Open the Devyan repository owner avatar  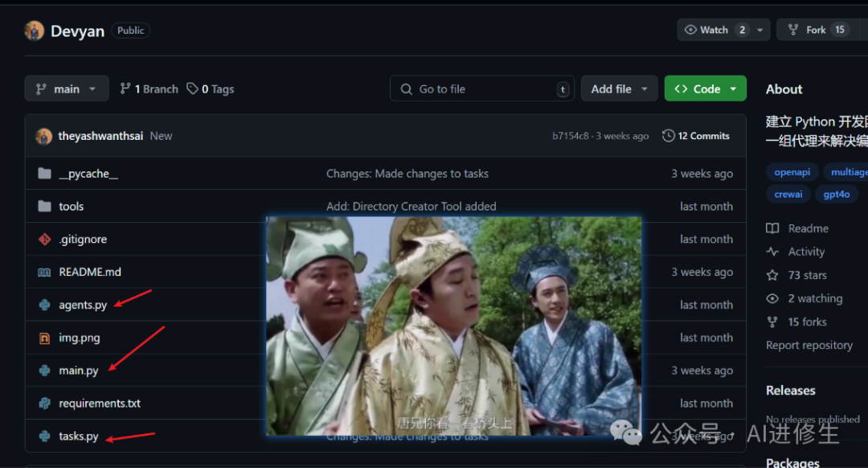[x=35, y=31]
